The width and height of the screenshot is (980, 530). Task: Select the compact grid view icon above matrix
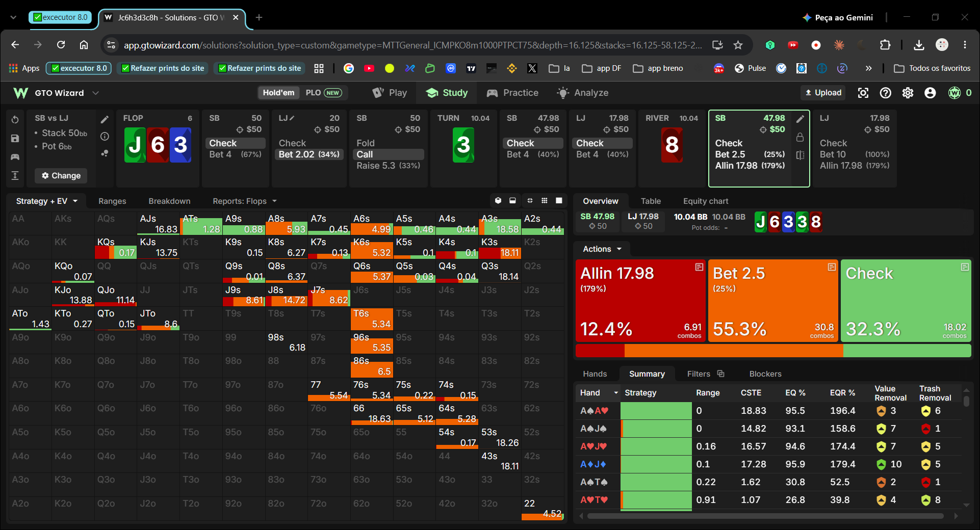tap(530, 201)
